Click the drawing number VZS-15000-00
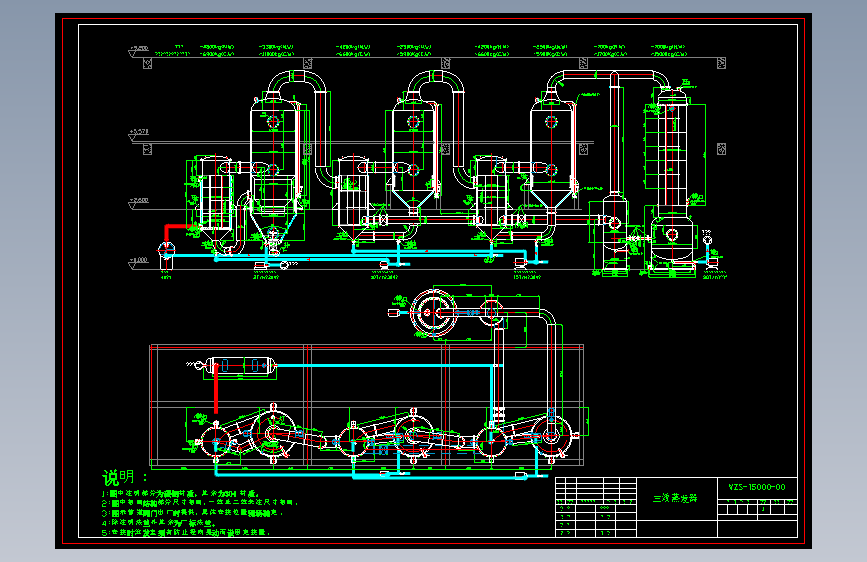This screenshot has height=562, width=867. [x=756, y=487]
